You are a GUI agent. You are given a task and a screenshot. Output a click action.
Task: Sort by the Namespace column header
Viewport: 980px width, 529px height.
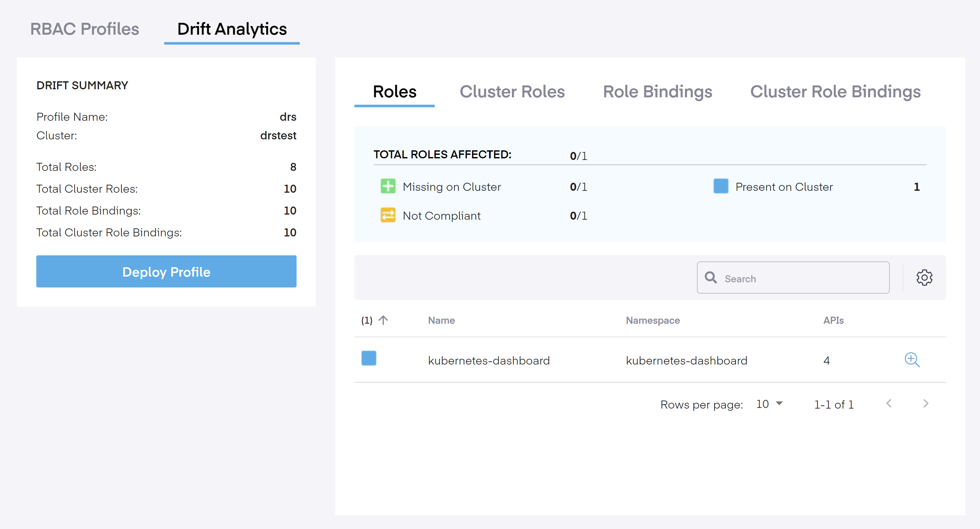(x=653, y=320)
